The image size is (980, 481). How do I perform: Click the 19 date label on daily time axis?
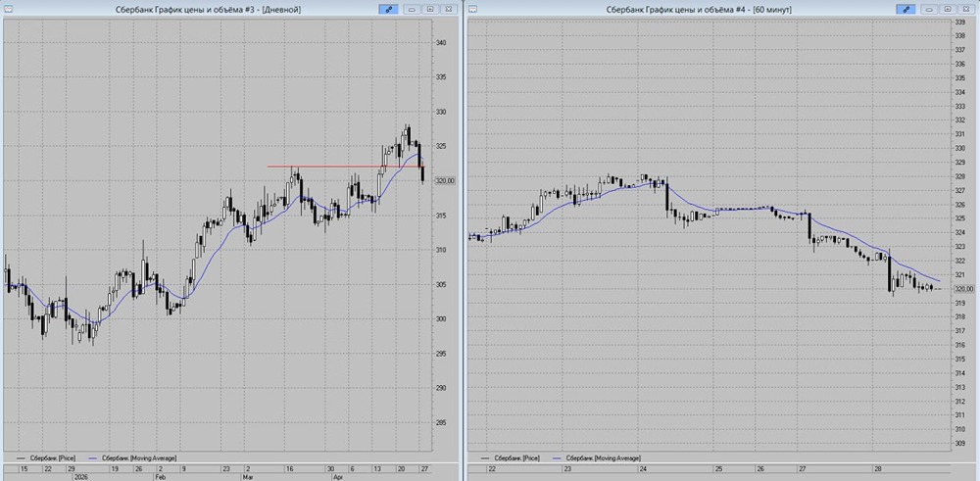pos(115,468)
